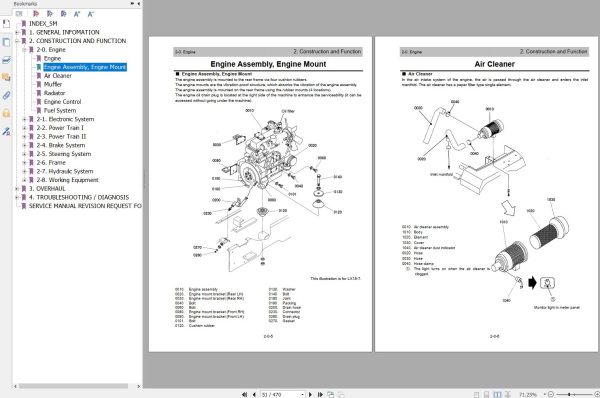Image resolution: width=600 pixels, height=398 pixels.
Task: Switch to continuous facing view mode
Action: pos(508,394)
